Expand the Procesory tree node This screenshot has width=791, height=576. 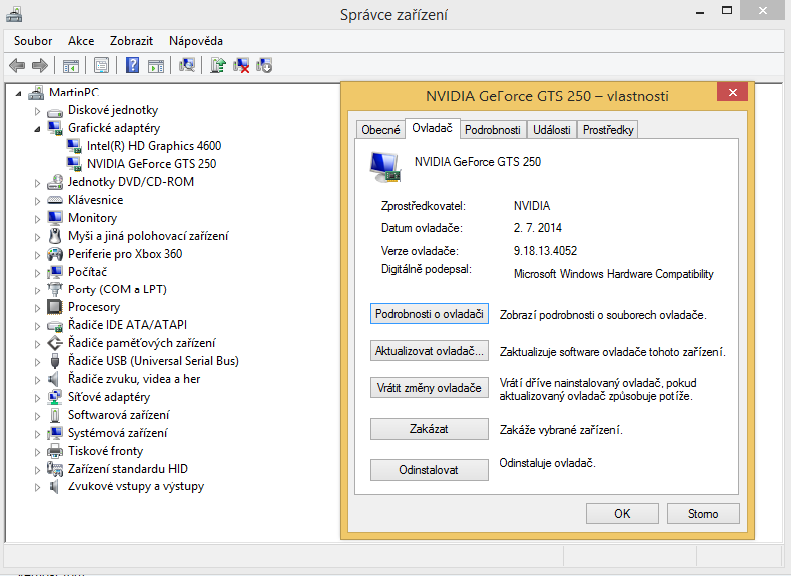tap(38, 308)
